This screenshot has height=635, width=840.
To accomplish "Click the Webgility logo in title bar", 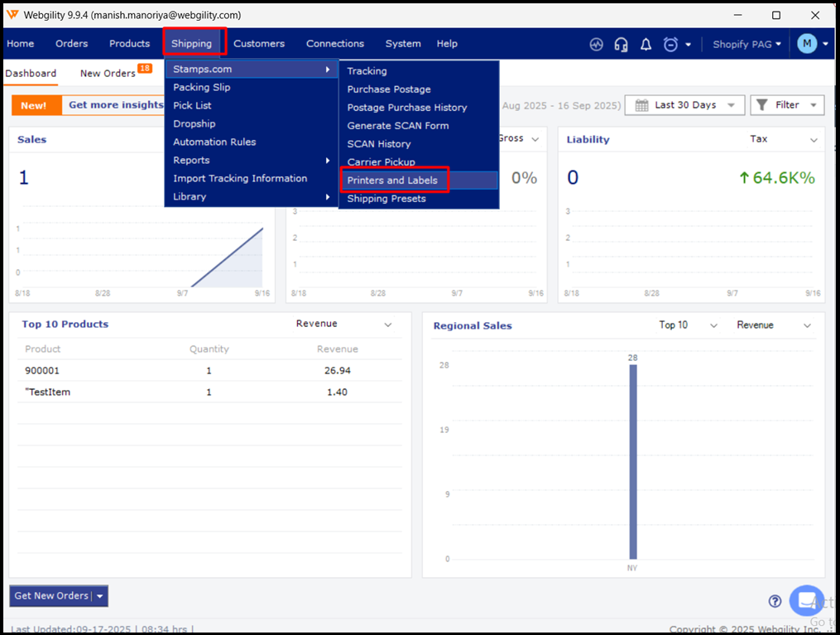I will [x=12, y=15].
